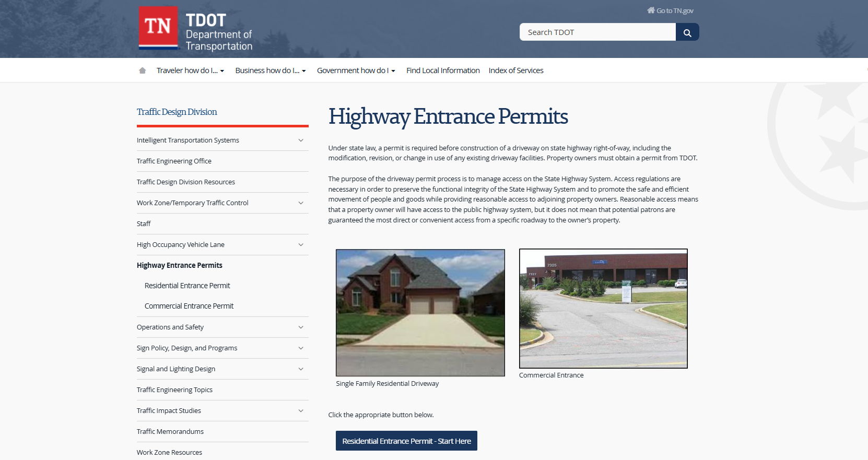Open Traffic Engineering Topics link
Viewport: 868px width, 460px height.
(x=174, y=390)
